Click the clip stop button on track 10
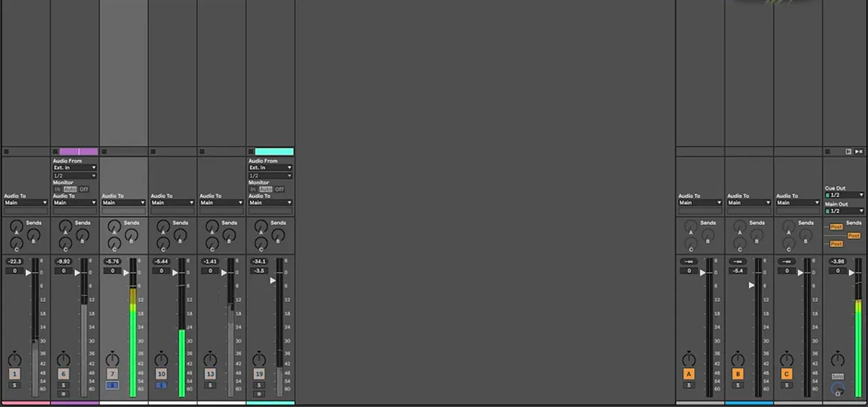This screenshot has width=868, height=407. point(153,152)
